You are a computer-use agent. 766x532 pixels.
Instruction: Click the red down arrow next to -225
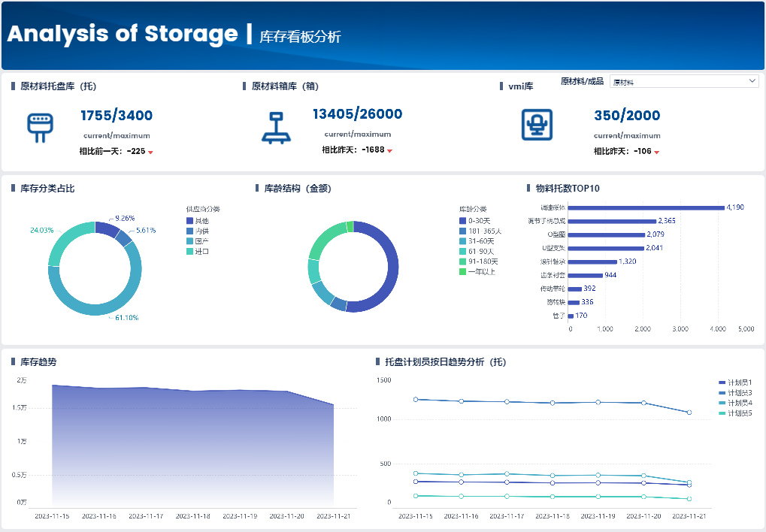[x=150, y=153]
